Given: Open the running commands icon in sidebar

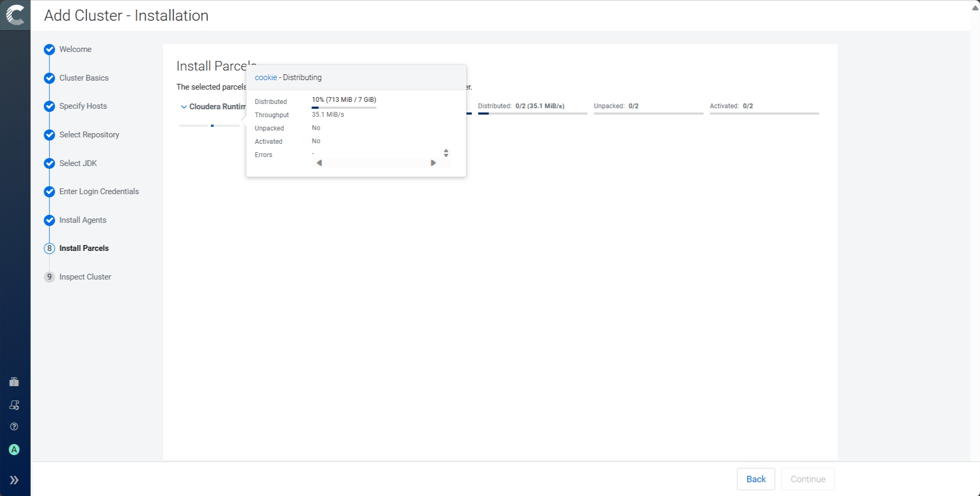Looking at the screenshot, I should [14, 405].
